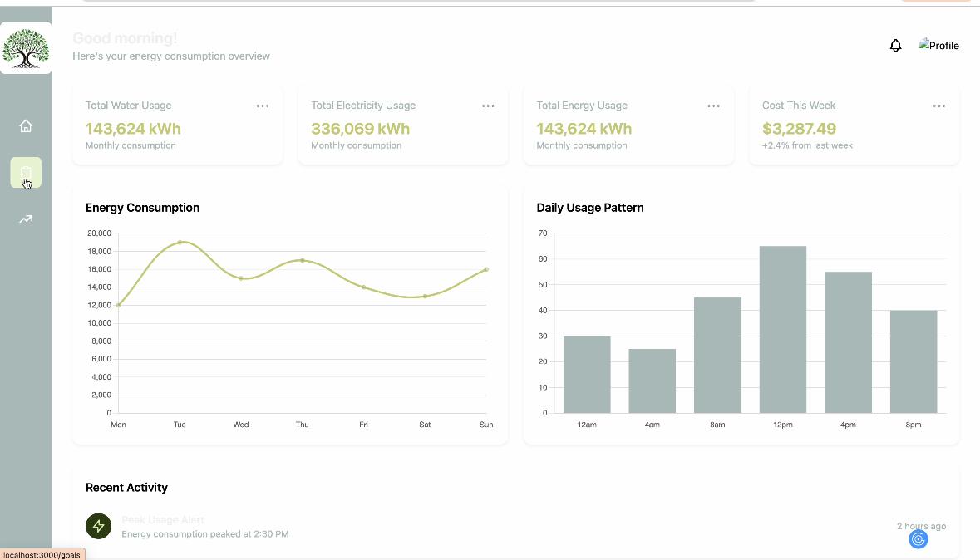
Task: Open the Goals clipboard icon in sidebar
Action: [26, 173]
